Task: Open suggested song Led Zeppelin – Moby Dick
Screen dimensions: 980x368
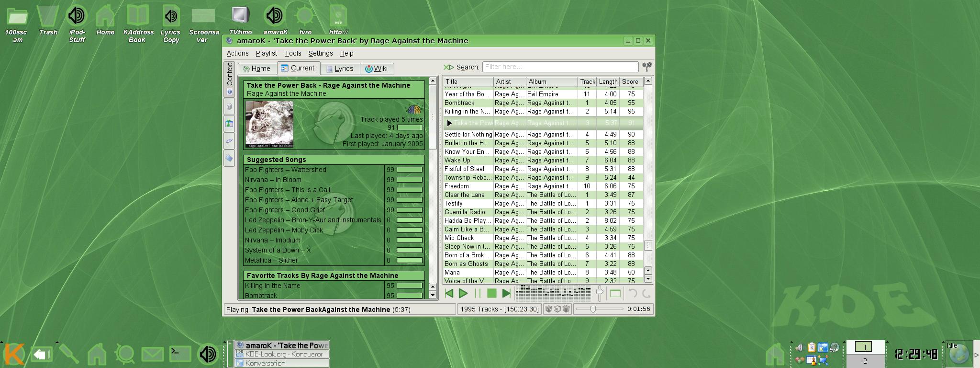Action: pos(284,230)
